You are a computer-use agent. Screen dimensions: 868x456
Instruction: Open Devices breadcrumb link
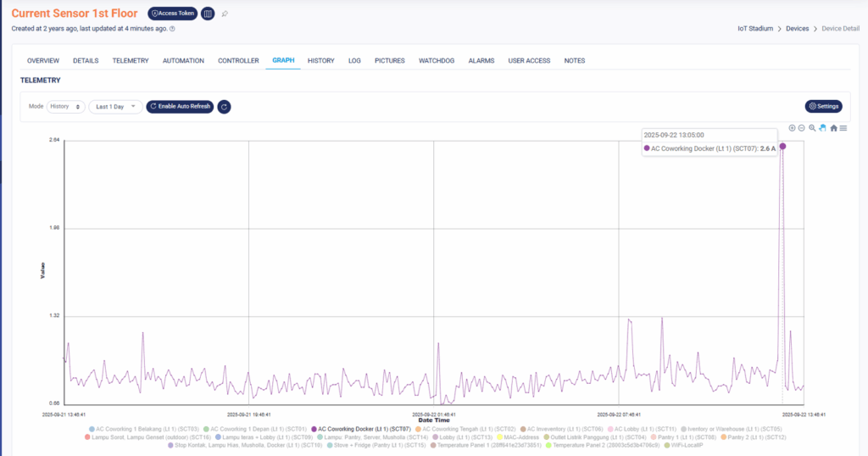point(797,29)
